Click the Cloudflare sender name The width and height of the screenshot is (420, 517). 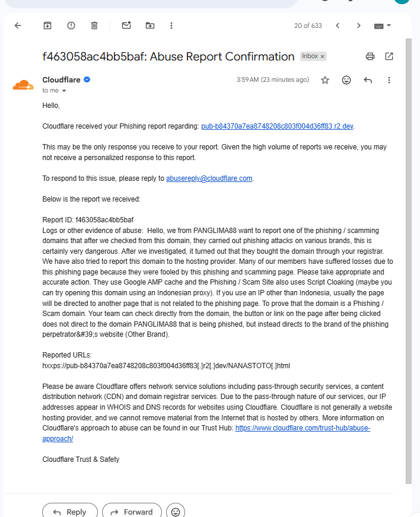[x=61, y=80]
